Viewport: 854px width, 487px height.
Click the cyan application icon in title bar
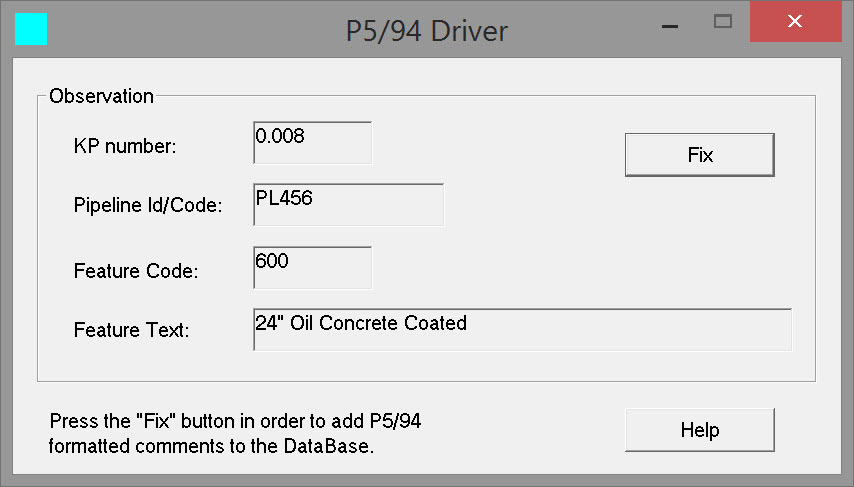pos(31,29)
